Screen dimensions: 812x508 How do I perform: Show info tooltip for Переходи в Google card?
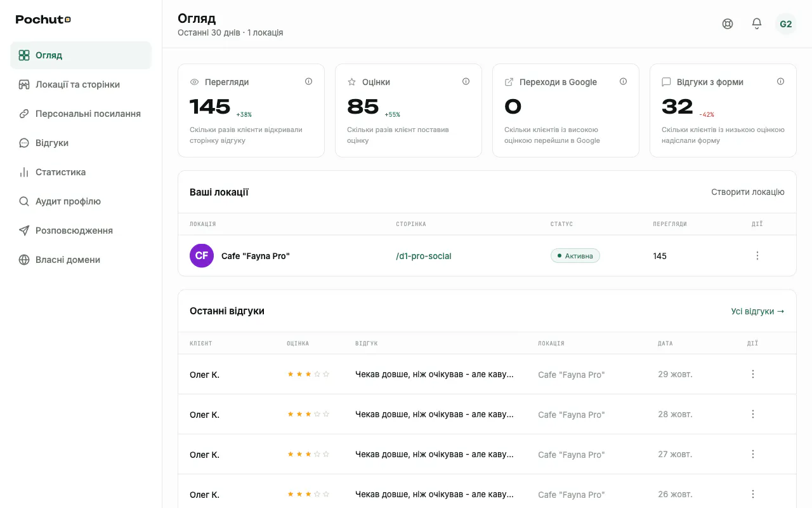624,81
